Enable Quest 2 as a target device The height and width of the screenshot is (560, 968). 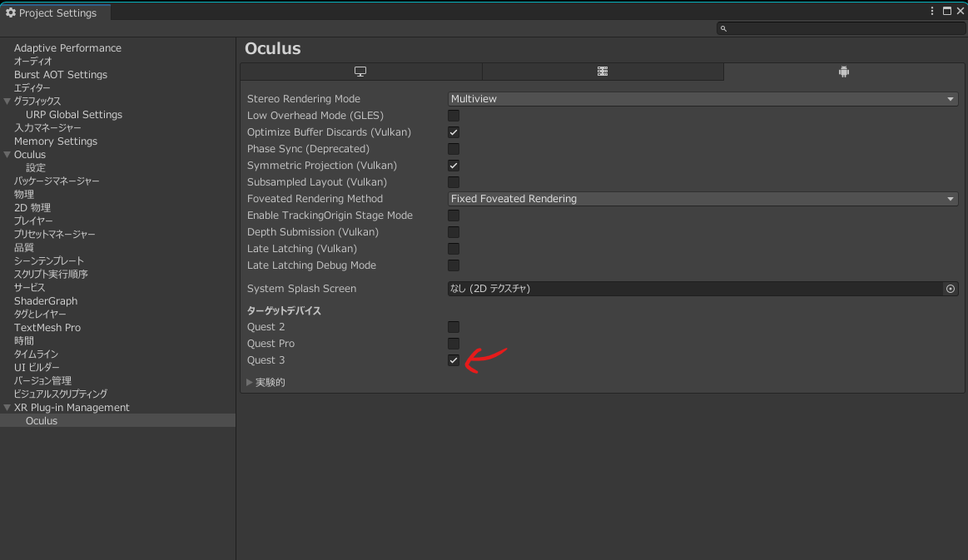[x=454, y=327]
